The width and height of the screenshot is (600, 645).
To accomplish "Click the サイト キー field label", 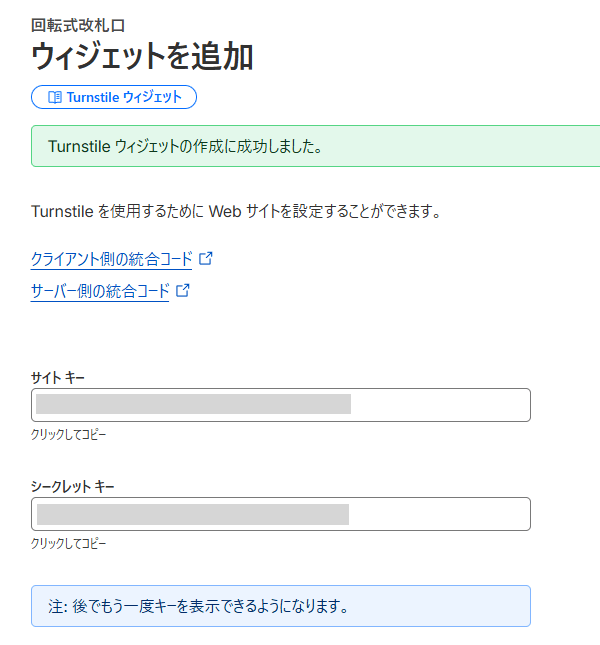I will click(x=58, y=377).
